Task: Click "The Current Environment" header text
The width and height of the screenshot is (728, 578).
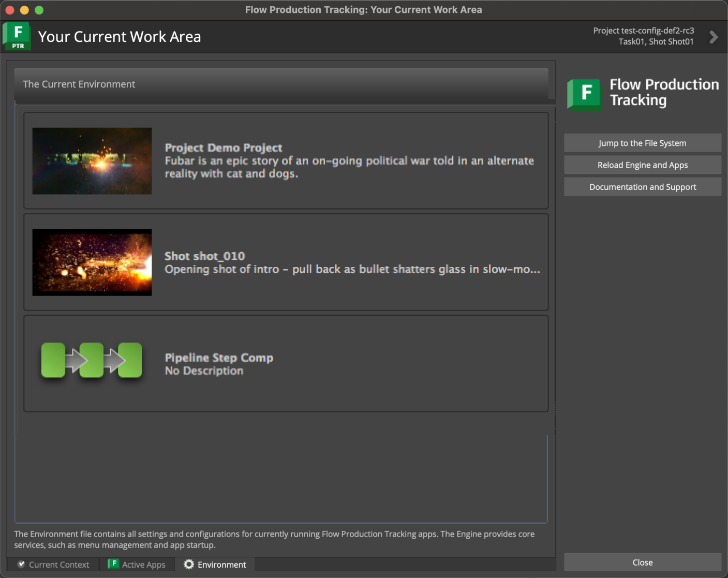Action: point(79,84)
